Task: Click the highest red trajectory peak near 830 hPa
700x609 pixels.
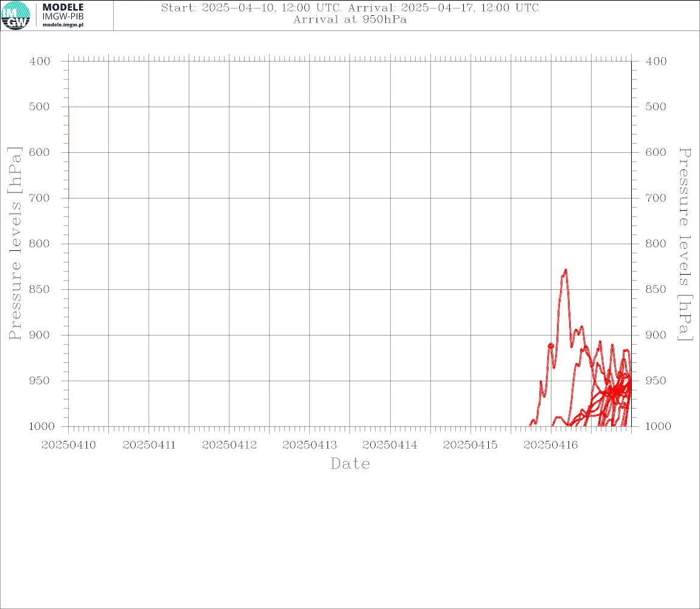Action: pyautogui.click(x=565, y=270)
